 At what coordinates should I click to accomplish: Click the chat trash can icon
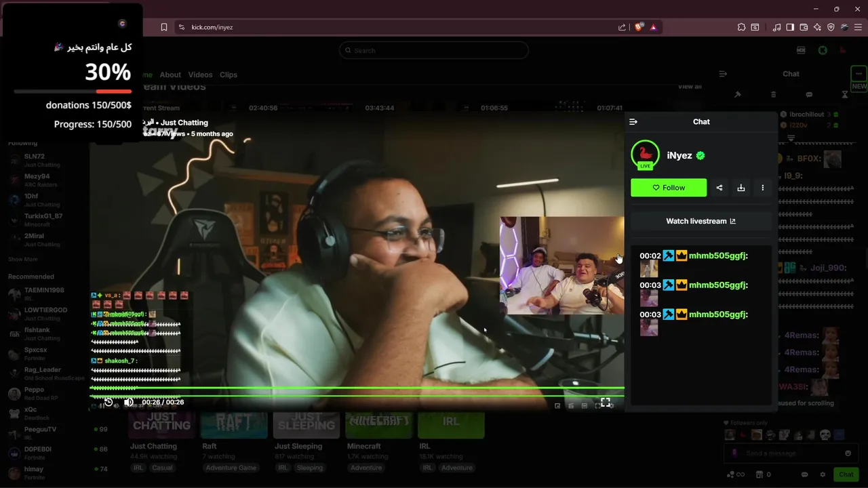pyautogui.click(x=774, y=94)
